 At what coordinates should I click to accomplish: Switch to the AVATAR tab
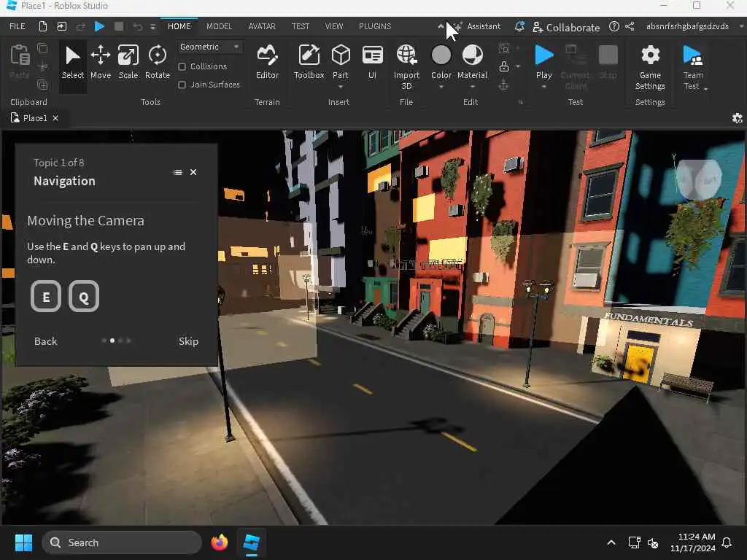click(x=262, y=26)
